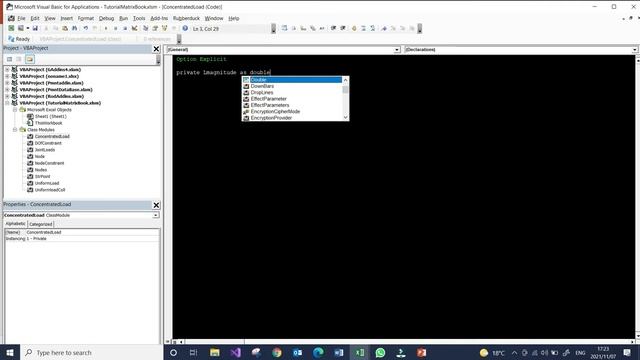Select the NodeConstraint class module
Screen dimensions: 640x360
coord(49,163)
